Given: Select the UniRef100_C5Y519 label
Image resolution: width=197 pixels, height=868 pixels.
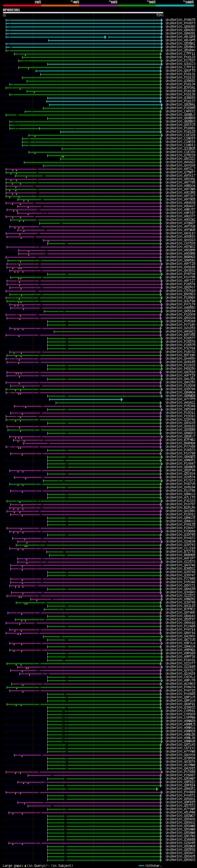Looking at the screenshot, I should click(x=180, y=291).
